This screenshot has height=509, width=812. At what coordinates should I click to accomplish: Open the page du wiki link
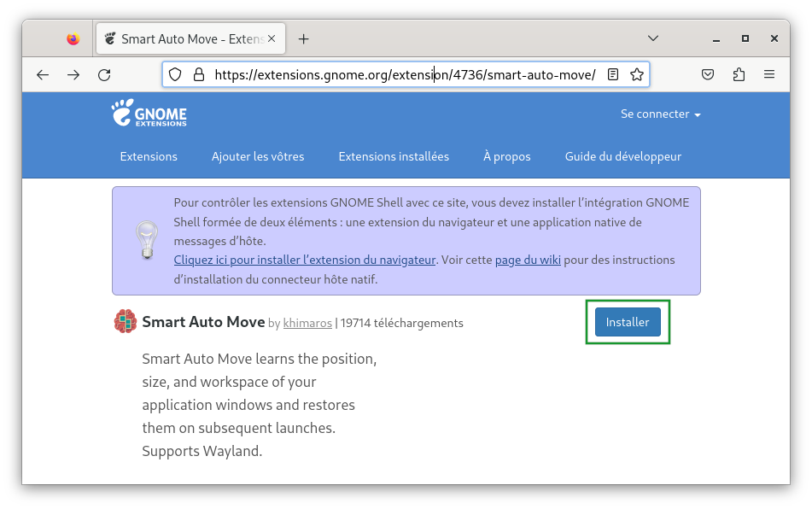pyautogui.click(x=528, y=260)
